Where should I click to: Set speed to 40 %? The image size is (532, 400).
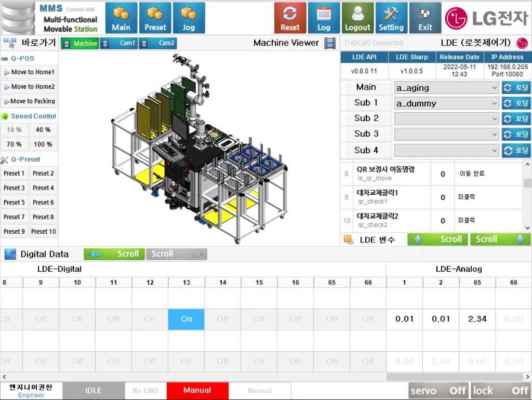43,130
